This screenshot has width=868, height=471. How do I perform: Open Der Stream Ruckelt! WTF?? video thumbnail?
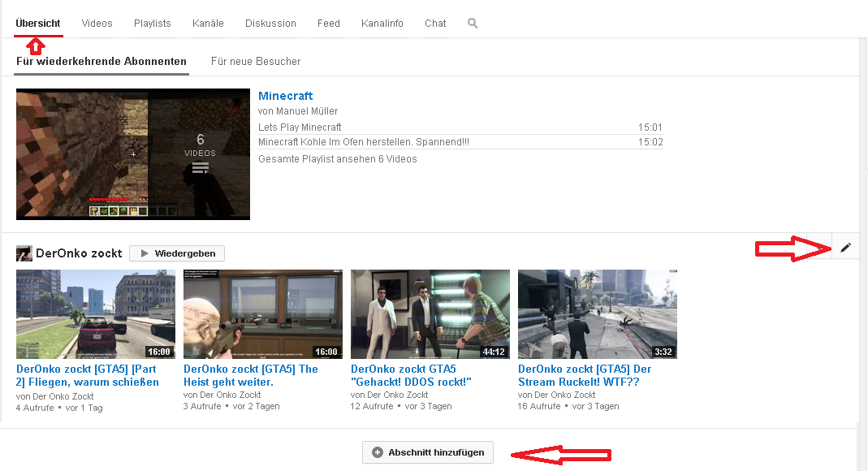pyautogui.click(x=597, y=314)
